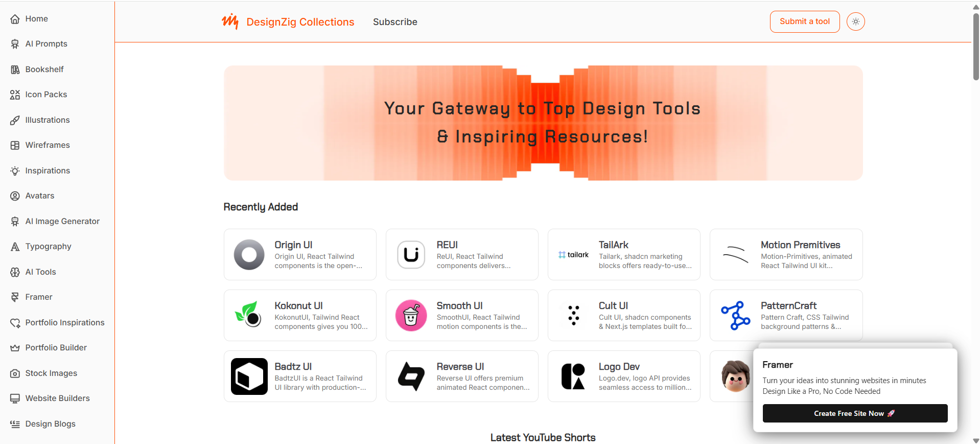The height and width of the screenshot is (444, 980).
Task: Click the Wireframes grid icon
Action: point(15,145)
